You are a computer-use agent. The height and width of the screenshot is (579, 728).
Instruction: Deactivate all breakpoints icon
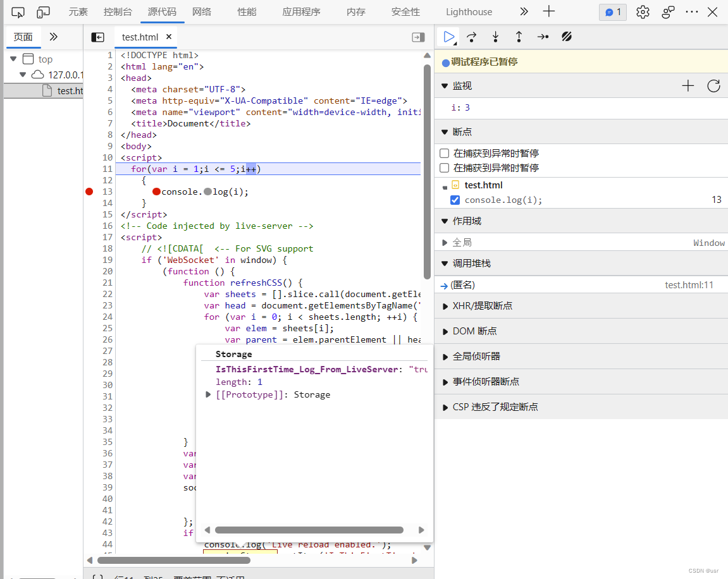[x=567, y=37]
